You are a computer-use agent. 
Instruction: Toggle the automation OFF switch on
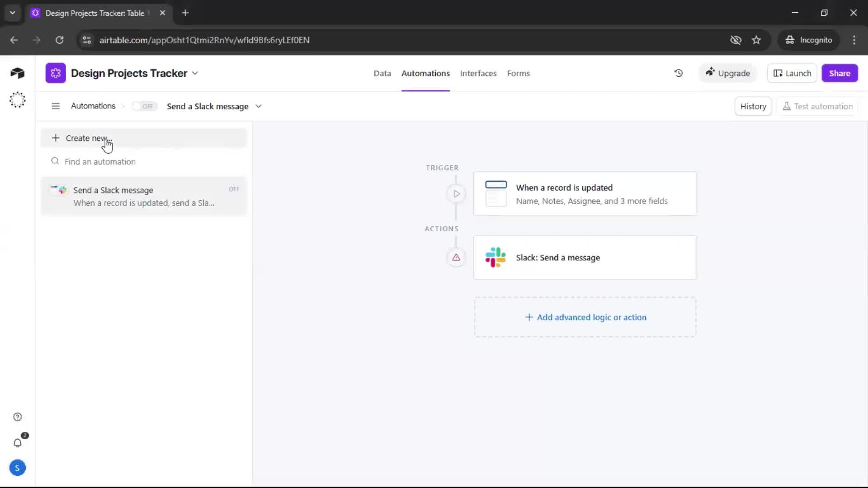coord(144,106)
